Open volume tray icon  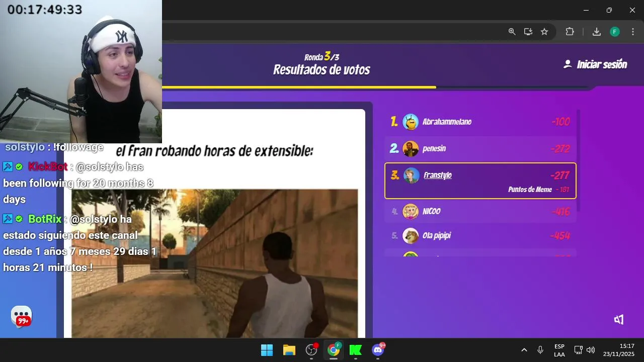tap(591, 350)
